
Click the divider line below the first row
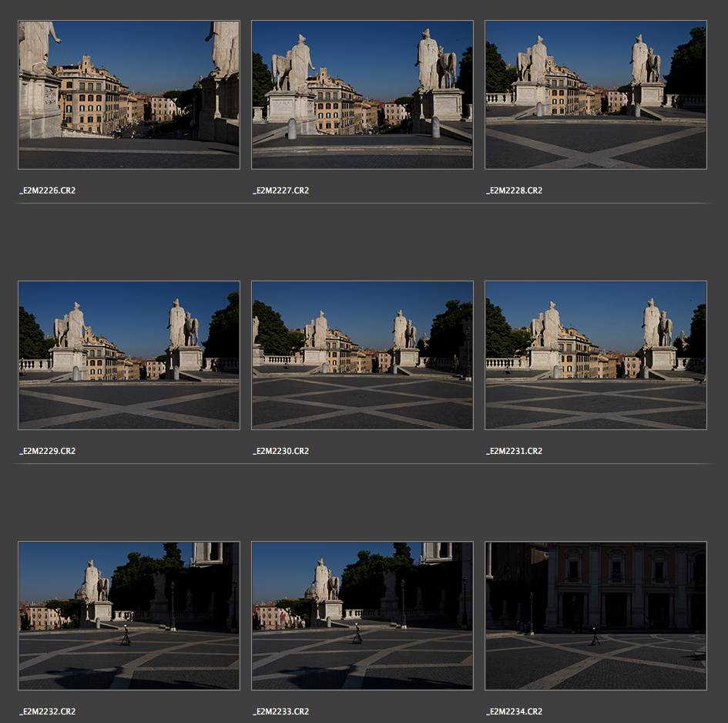coord(362,203)
